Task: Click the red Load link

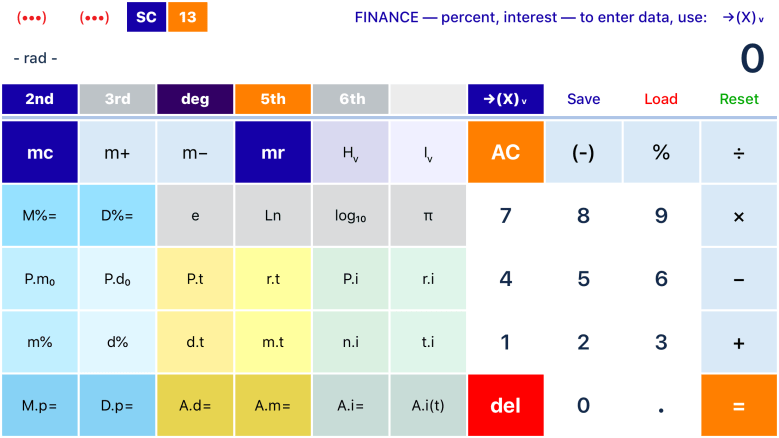Action: point(661,99)
